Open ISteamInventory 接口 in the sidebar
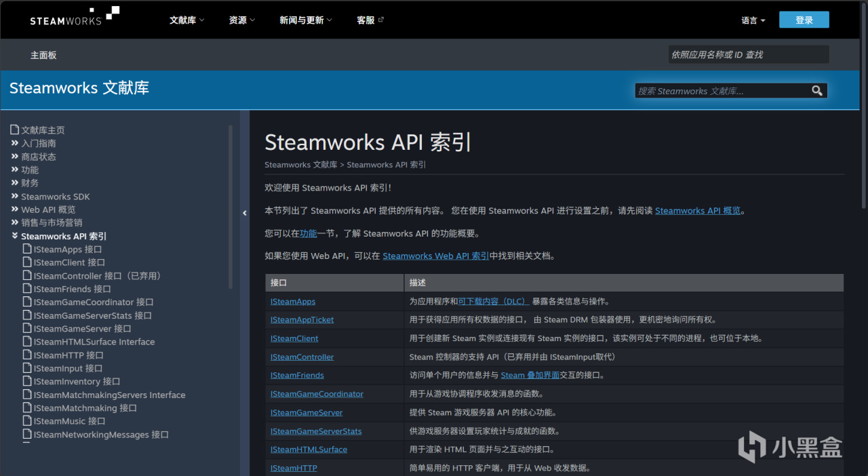This screenshot has width=868, height=476. point(77,381)
